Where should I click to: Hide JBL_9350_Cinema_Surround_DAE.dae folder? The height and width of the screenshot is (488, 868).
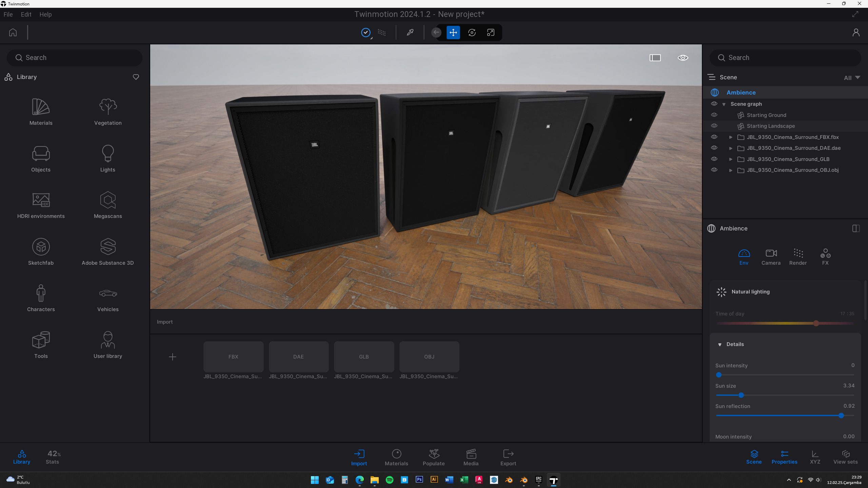tap(714, 148)
